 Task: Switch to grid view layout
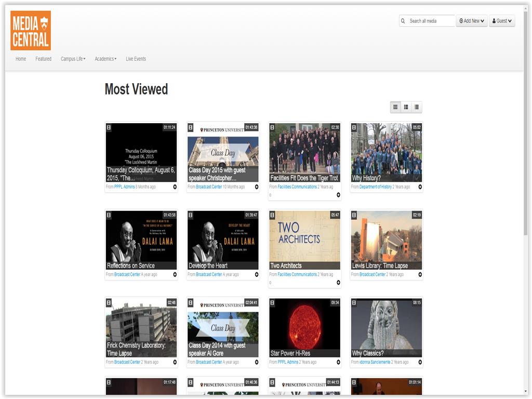tap(395, 107)
